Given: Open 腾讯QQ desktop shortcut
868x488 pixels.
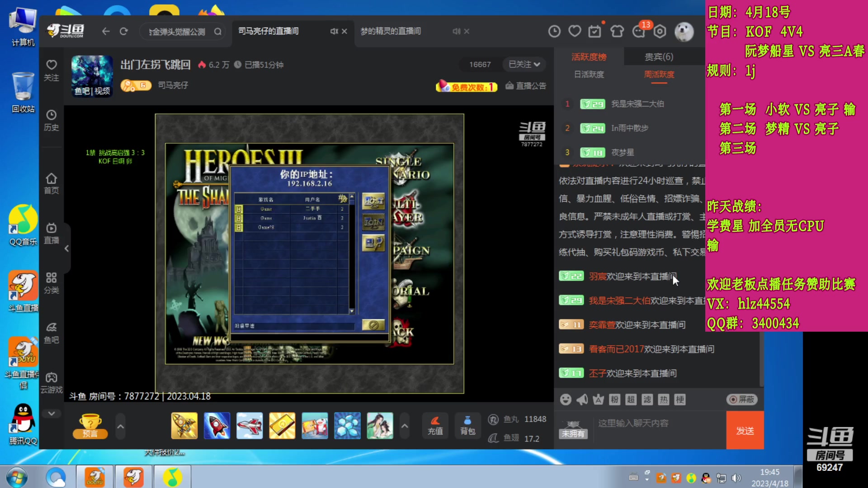Looking at the screenshot, I should pyautogui.click(x=23, y=424).
